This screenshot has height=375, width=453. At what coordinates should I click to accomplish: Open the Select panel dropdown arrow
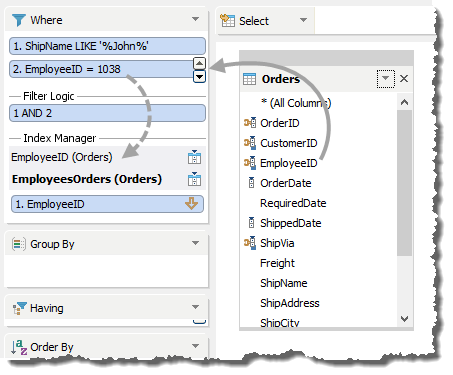coord(303,20)
